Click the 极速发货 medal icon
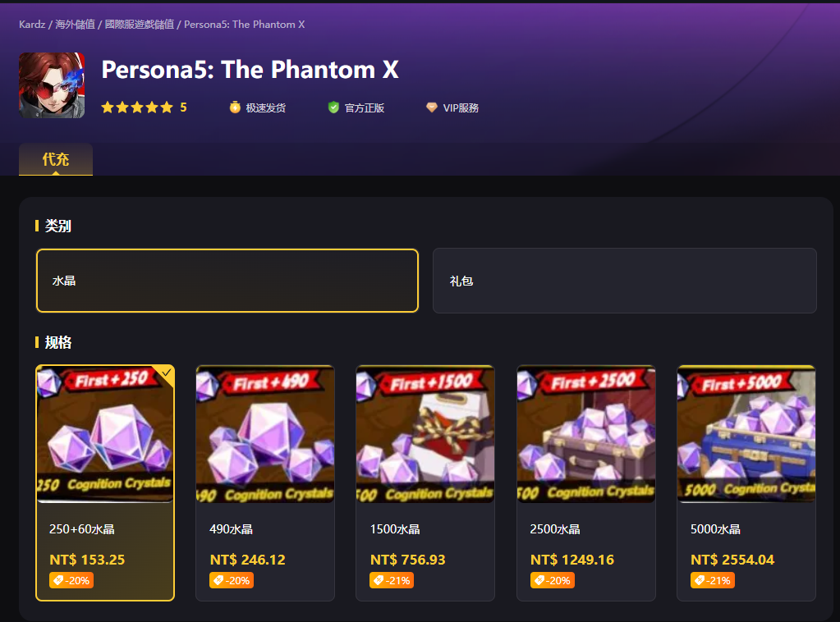 coord(235,107)
